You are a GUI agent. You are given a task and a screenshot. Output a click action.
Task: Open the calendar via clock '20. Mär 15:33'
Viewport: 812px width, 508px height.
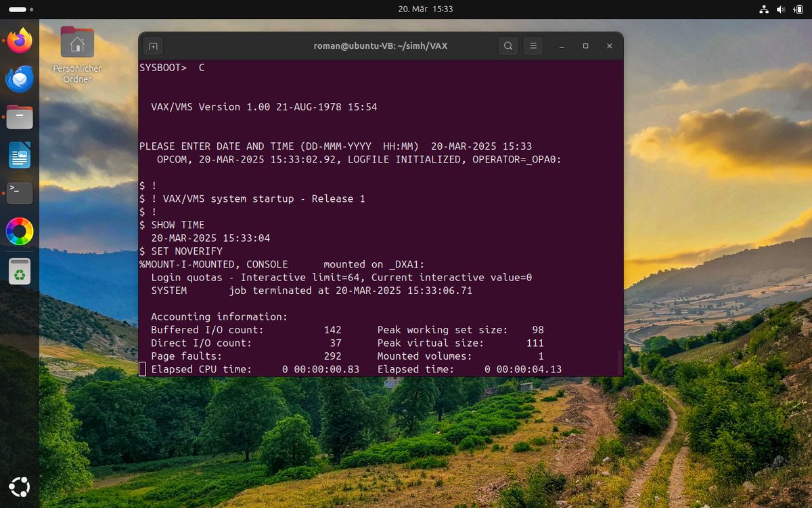426,9
